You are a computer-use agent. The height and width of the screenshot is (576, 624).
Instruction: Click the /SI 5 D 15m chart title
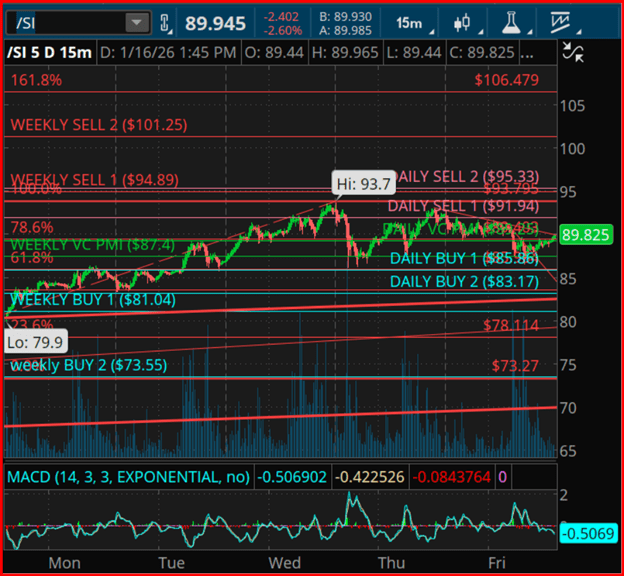[x=48, y=52]
